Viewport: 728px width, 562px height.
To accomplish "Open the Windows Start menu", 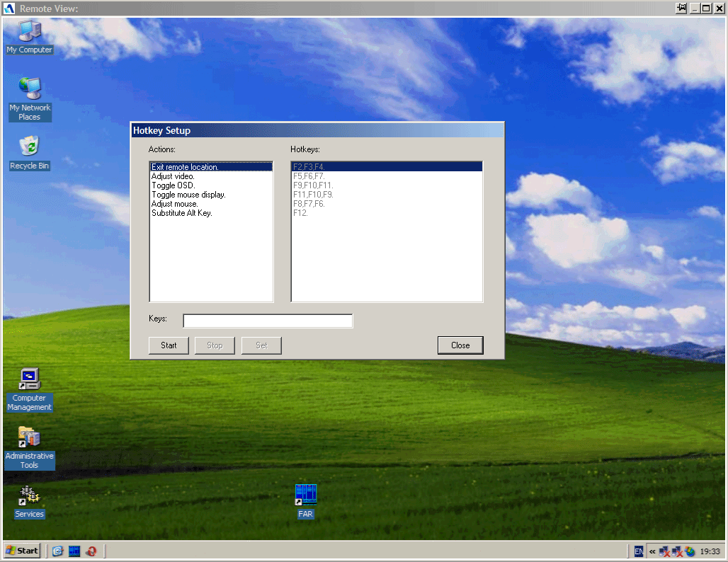I will click(x=22, y=551).
